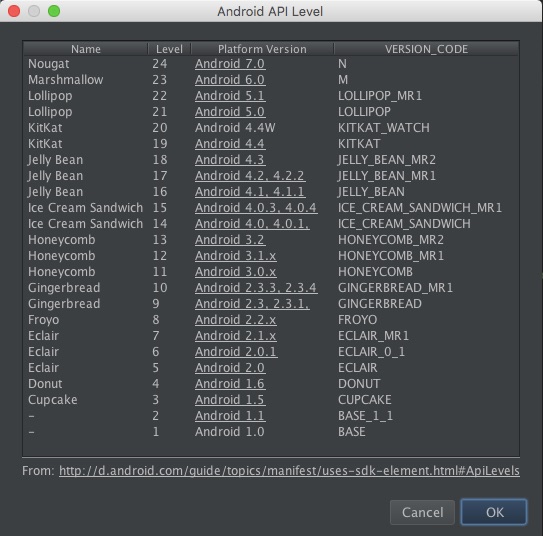Close the dialog with the red button
Viewport: 543px width, 536px height.
click(14, 11)
